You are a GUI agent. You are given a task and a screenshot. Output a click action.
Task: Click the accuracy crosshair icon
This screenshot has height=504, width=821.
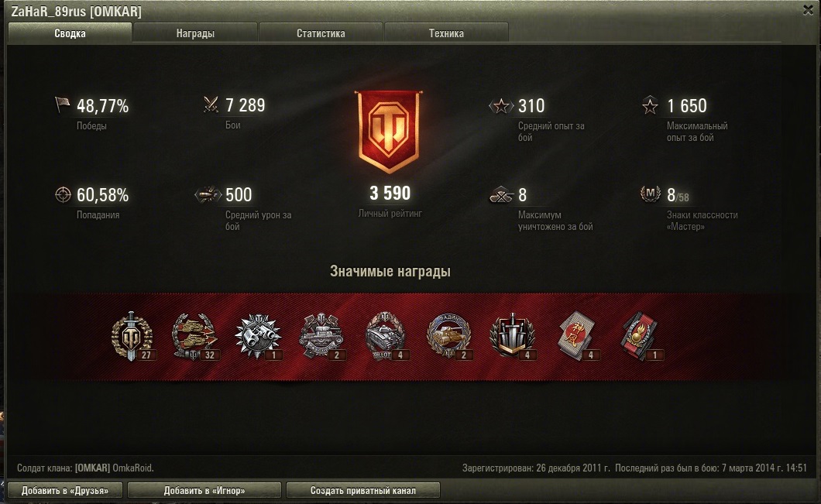pyautogui.click(x=63, y=194)
